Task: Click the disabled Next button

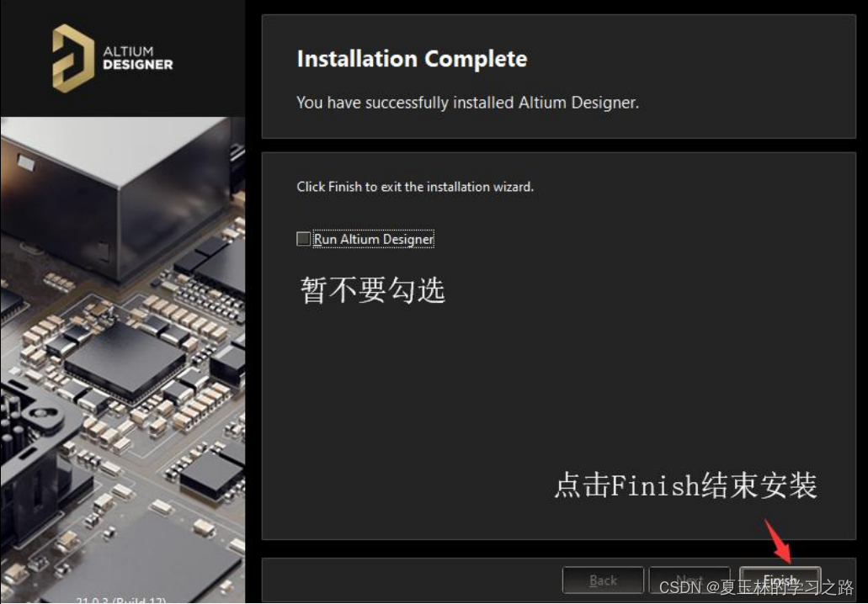Action: pyautogui.click(x=690, y=580)
